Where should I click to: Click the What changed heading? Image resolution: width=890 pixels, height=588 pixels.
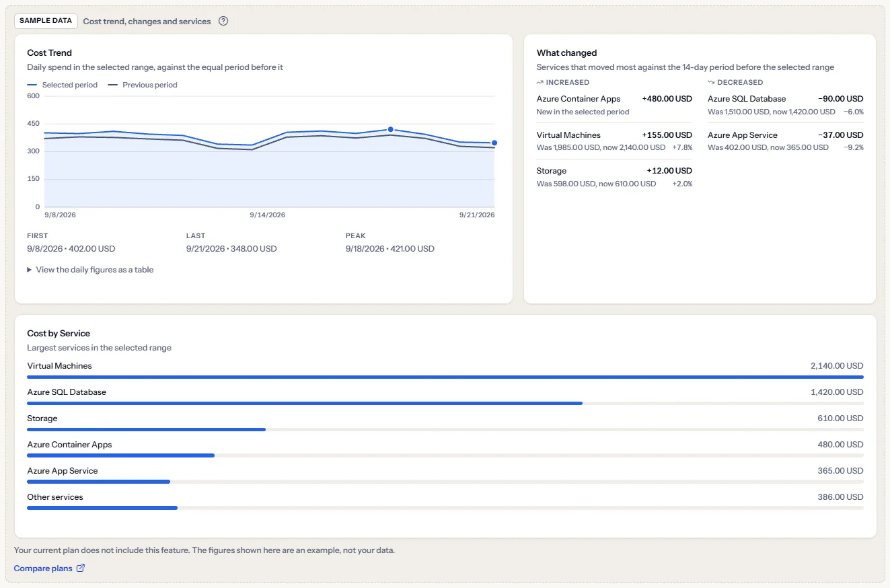pos(566,52)
